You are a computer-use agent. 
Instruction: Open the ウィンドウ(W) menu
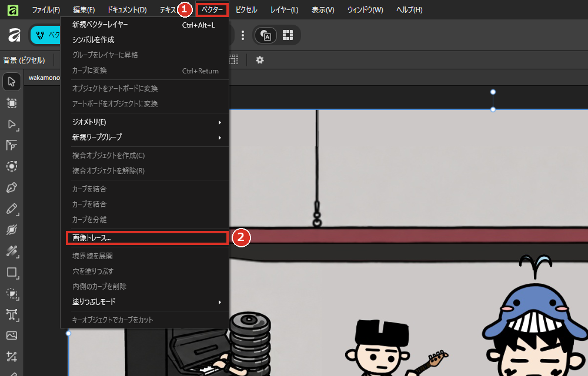tap(365, 10)
